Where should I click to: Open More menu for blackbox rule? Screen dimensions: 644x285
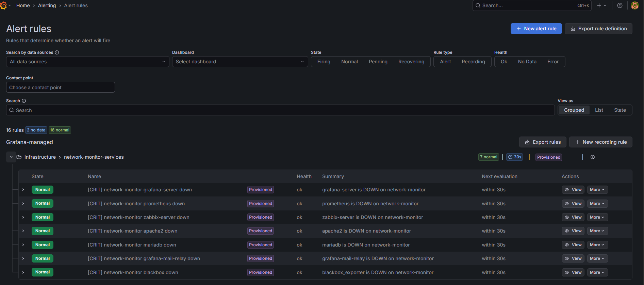pos(597,272)
